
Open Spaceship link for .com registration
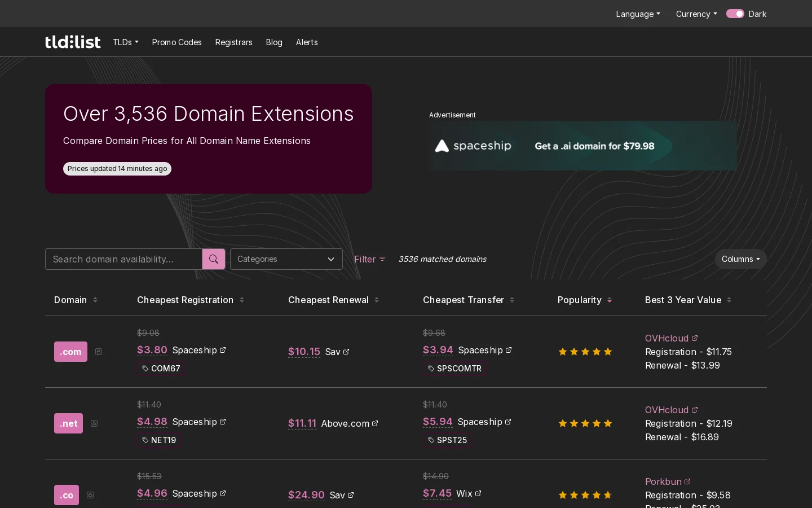point(199,350)
